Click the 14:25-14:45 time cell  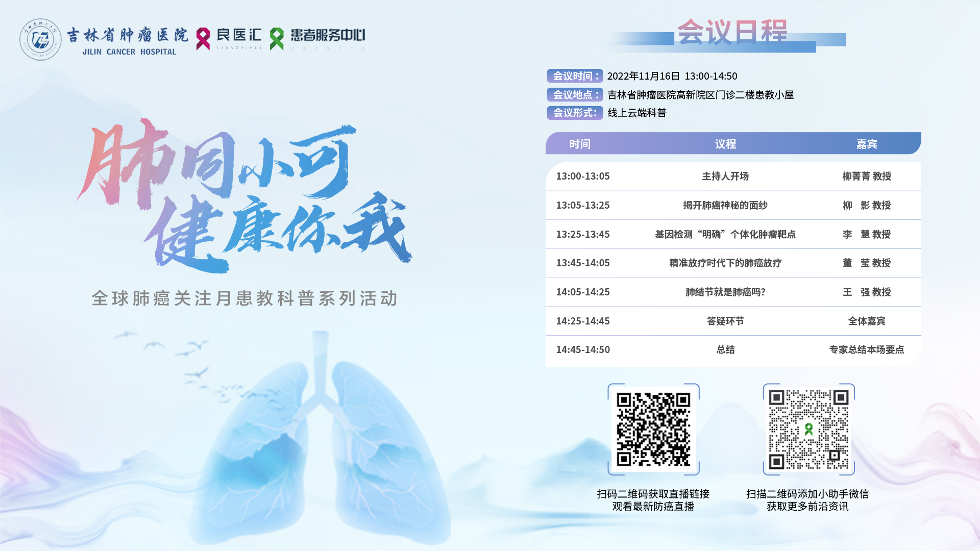pyautogui.click(x=583, y=321)
